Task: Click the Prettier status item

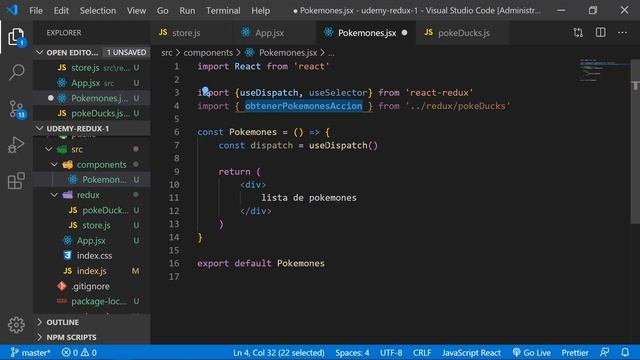Action: pos(575,352)
